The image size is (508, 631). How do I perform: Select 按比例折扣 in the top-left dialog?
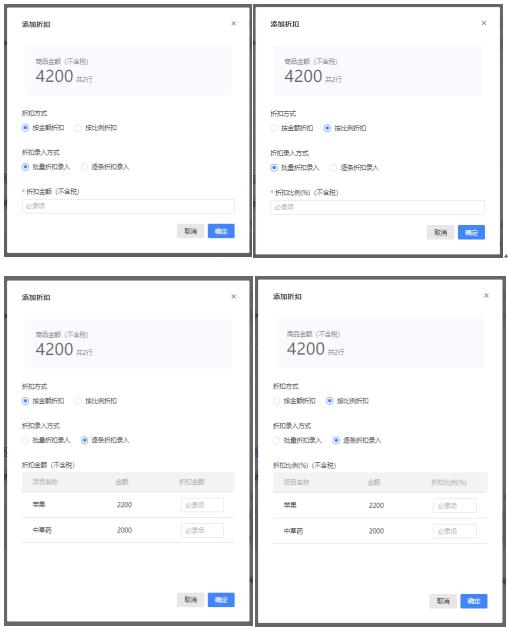tap(96, 128)
